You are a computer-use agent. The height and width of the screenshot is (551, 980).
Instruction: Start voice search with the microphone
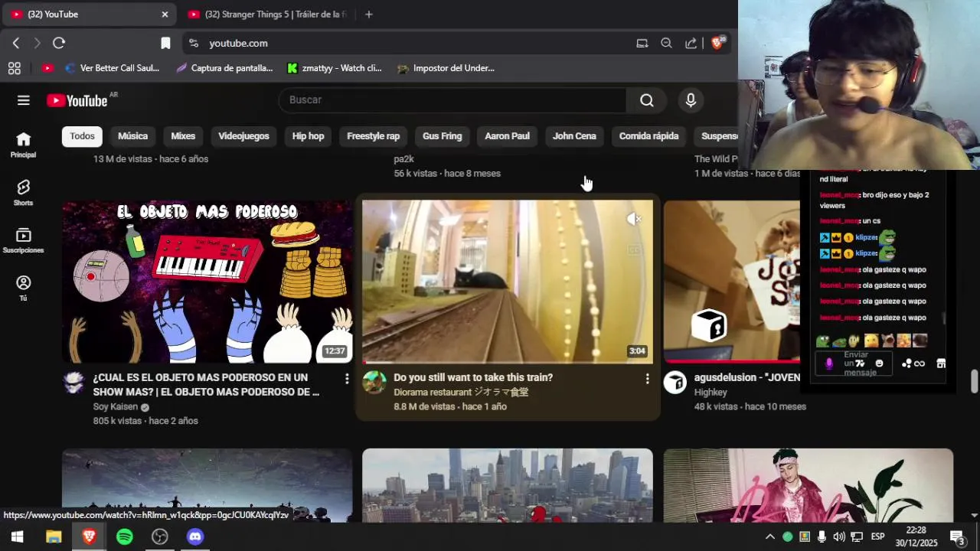(x=691, y=100)
